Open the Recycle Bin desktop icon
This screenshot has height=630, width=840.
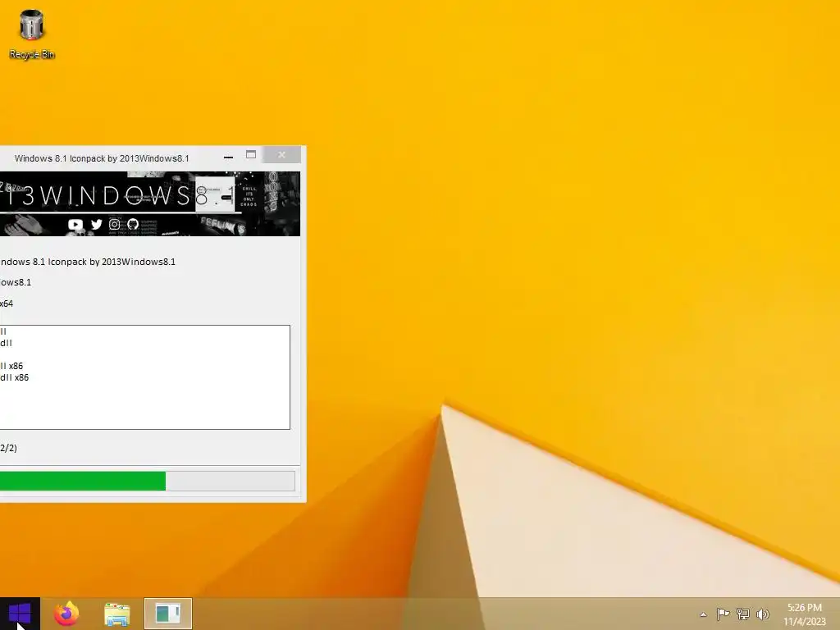pyautogui.click(x=32, y=34)
